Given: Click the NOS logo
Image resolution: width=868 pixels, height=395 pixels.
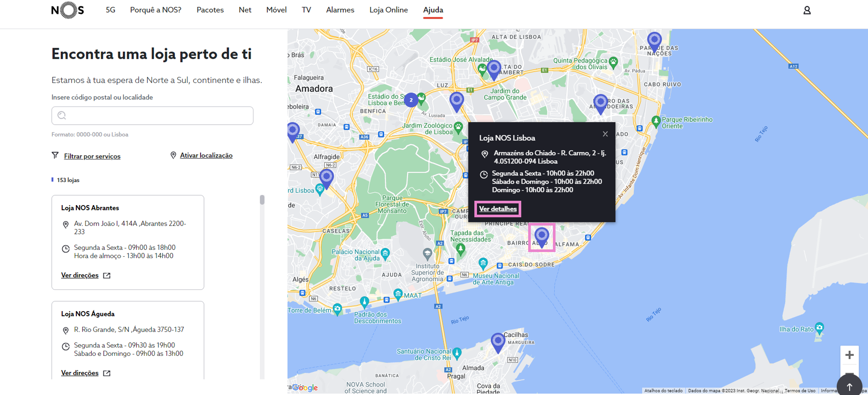Looking at the screenshot, I should click(68, 10).
